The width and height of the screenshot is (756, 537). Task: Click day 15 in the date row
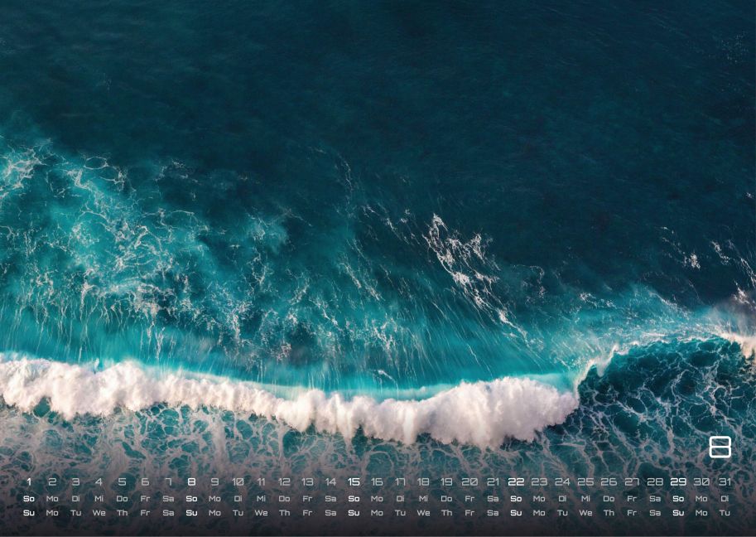click(354, 481)
